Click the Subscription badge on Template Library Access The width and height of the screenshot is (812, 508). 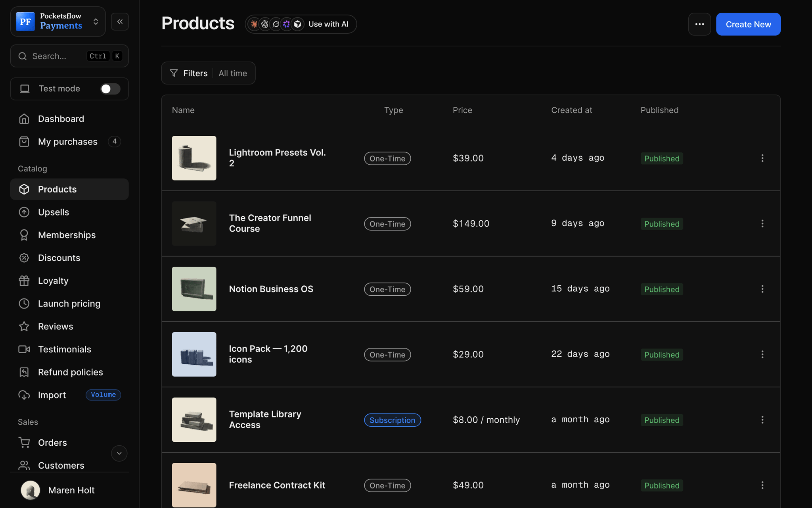[393, 420]
